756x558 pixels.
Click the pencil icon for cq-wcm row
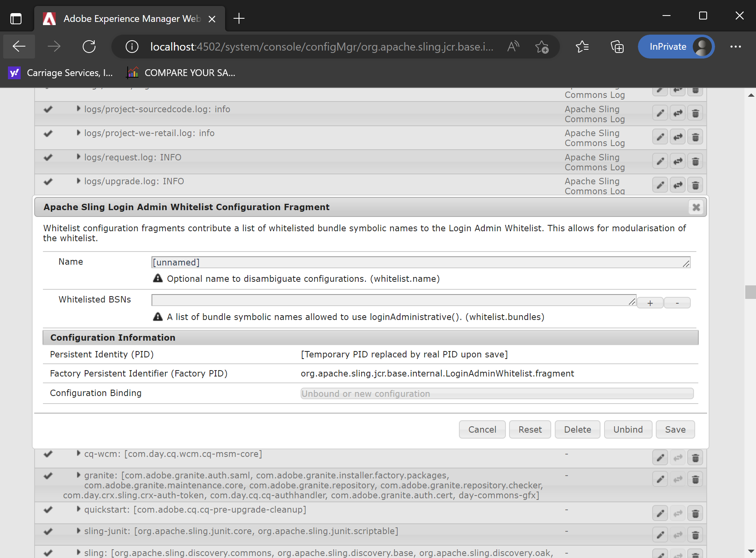click(x=660, y=458)
